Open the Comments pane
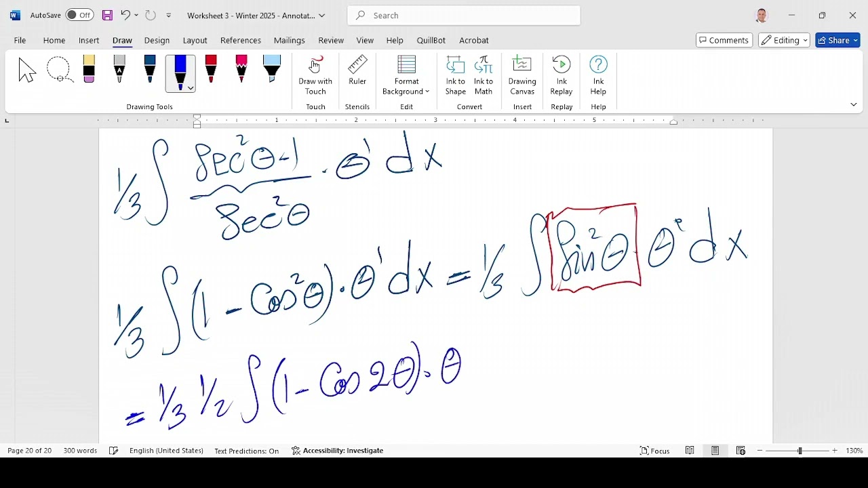Viewport: 868px width, 488px height. [x=724, y=40]
